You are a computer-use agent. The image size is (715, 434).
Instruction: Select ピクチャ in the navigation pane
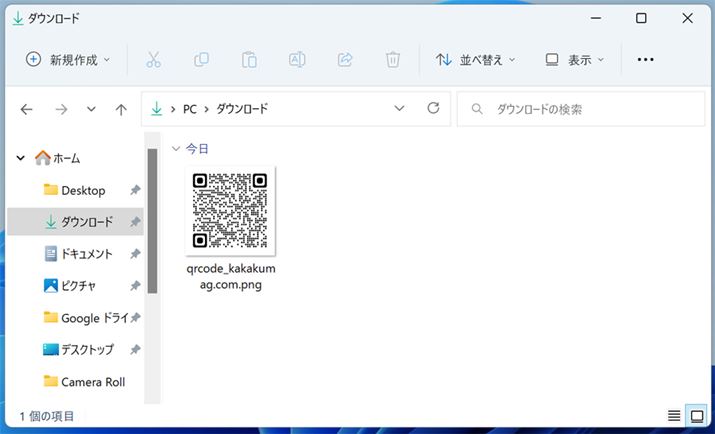(x=78, y=286)
